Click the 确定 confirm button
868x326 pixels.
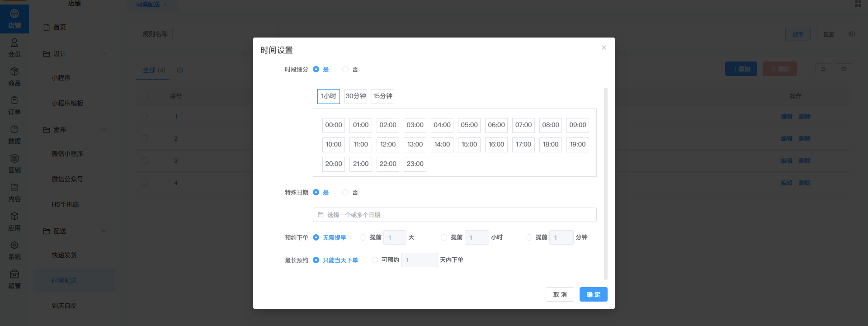click(x=594, y=294)
